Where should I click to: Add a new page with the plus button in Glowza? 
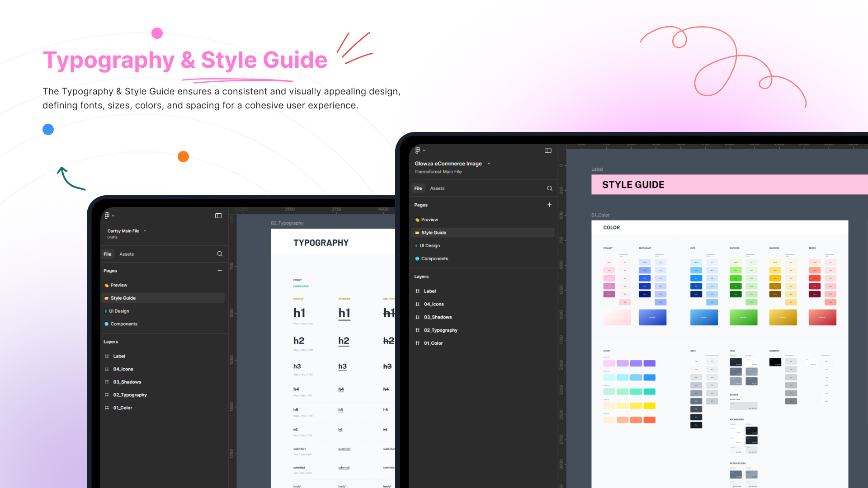549,205
